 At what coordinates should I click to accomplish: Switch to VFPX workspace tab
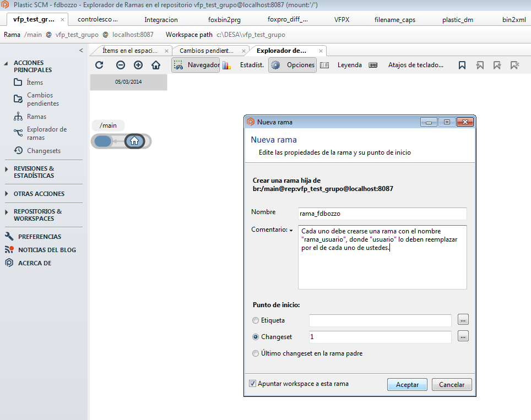(x=342, y=20)
